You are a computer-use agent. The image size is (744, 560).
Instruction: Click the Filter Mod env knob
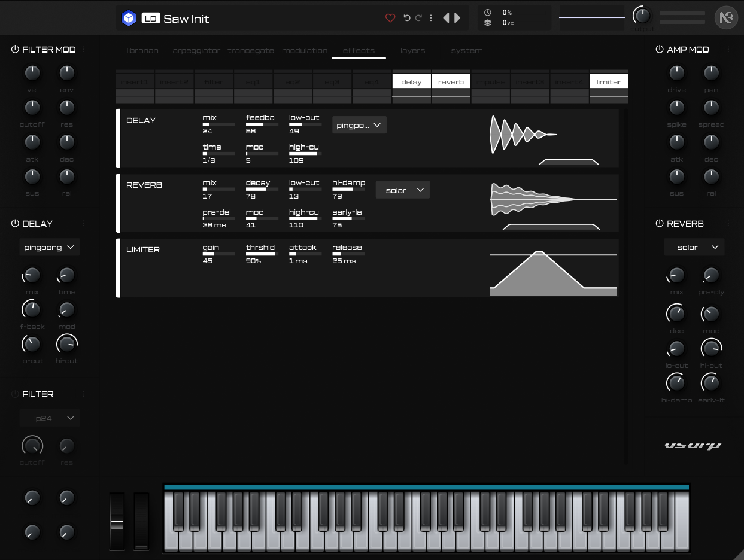click(67, 73)
